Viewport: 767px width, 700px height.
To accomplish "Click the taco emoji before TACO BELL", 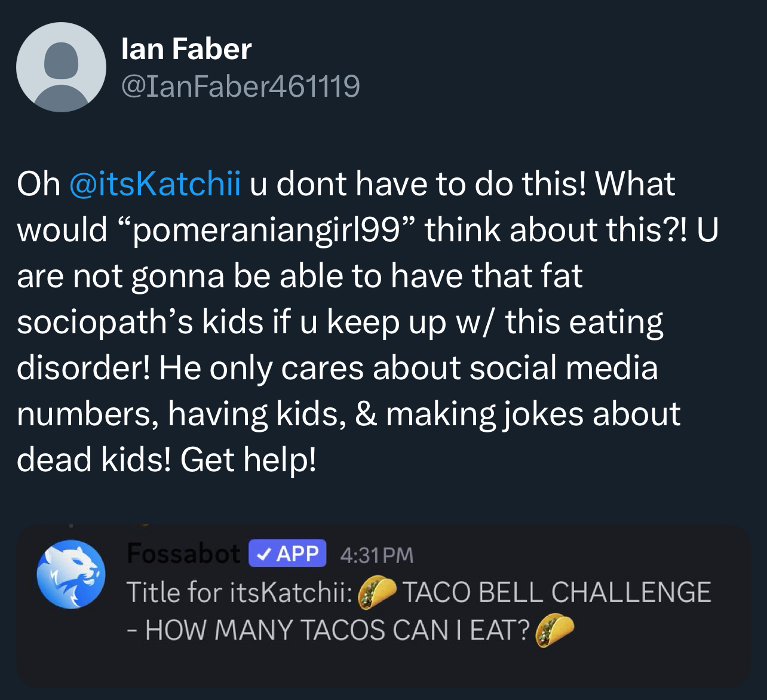I will pyautogui.click(x=377, y=592).
